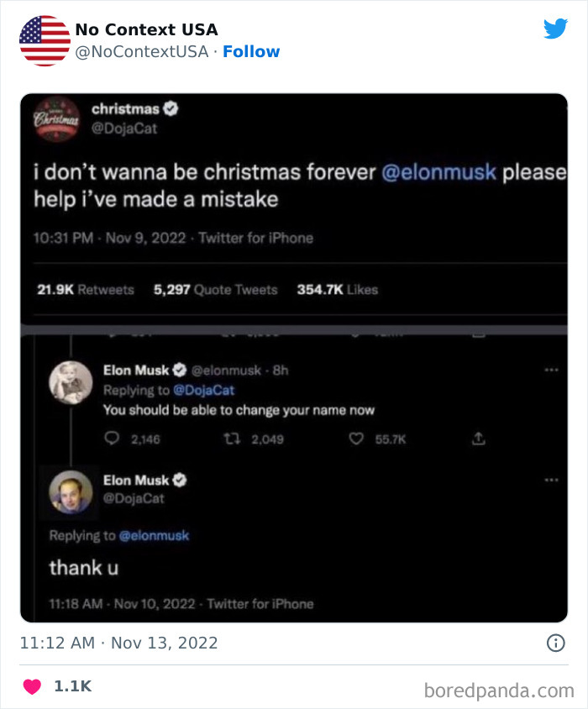Click the share upload icon on Elon's reply

pos(479,439)
